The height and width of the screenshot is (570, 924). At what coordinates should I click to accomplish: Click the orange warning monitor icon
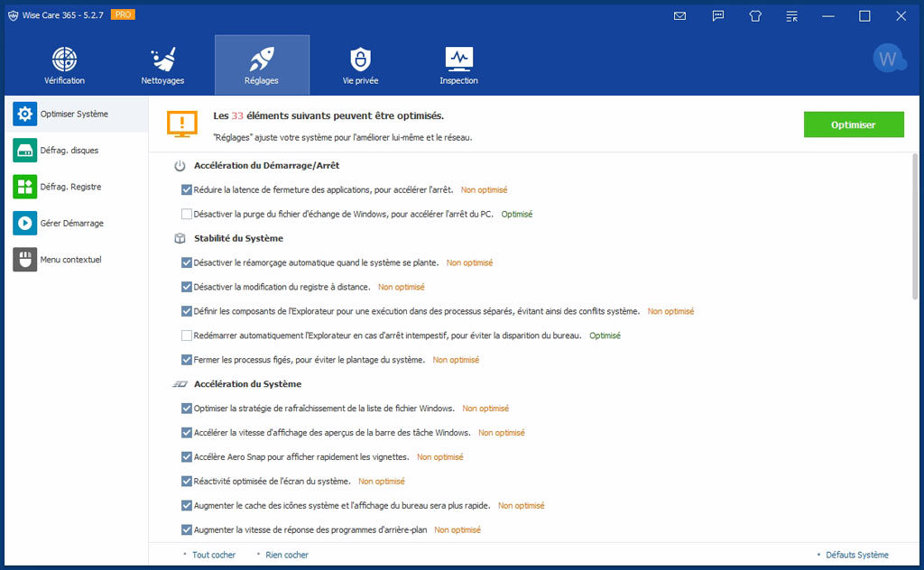(x=182, y=124)
